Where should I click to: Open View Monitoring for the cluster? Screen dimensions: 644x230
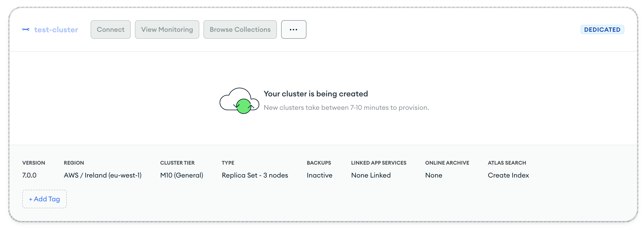pos(167,29)
